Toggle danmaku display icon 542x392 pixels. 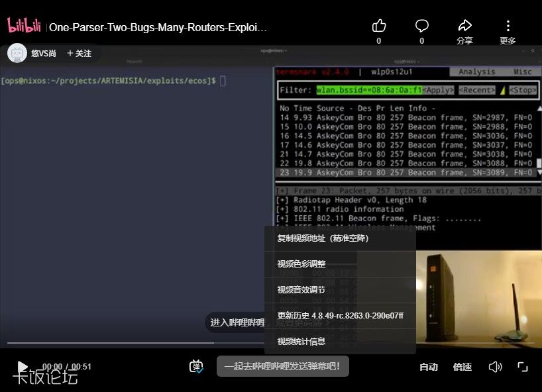click(196, 366)
